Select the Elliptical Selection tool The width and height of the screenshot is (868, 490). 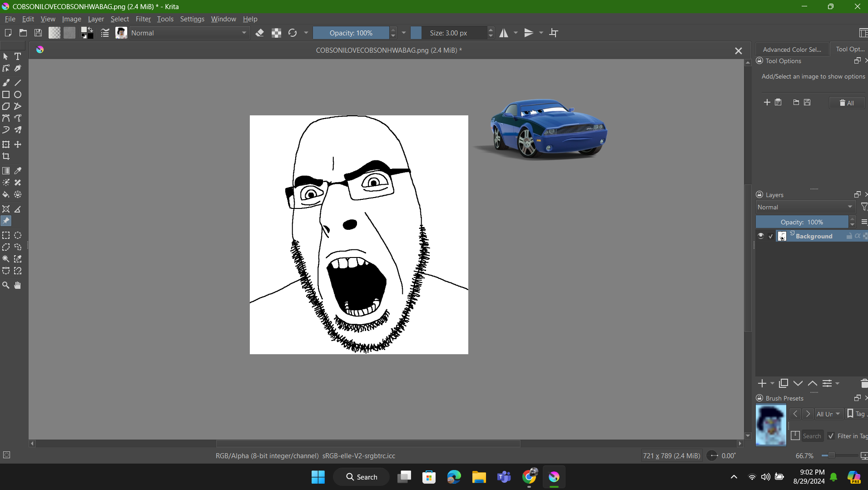(18, 235)
